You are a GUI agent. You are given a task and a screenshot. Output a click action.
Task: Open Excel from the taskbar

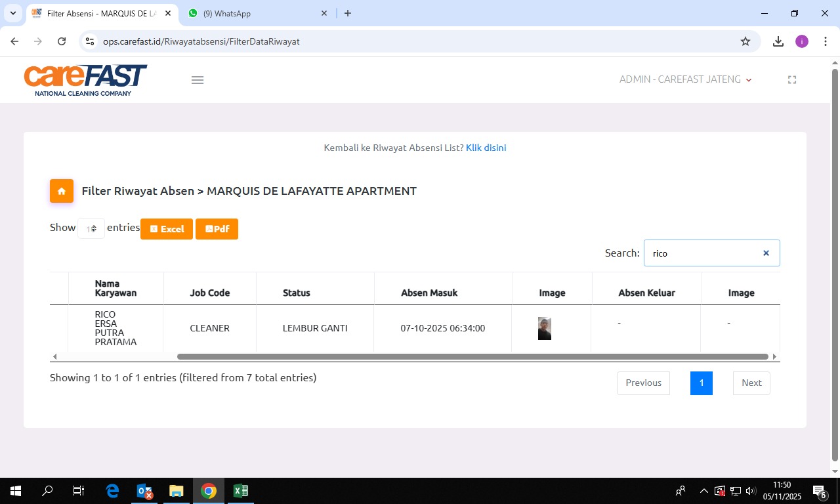click(240, 491)
